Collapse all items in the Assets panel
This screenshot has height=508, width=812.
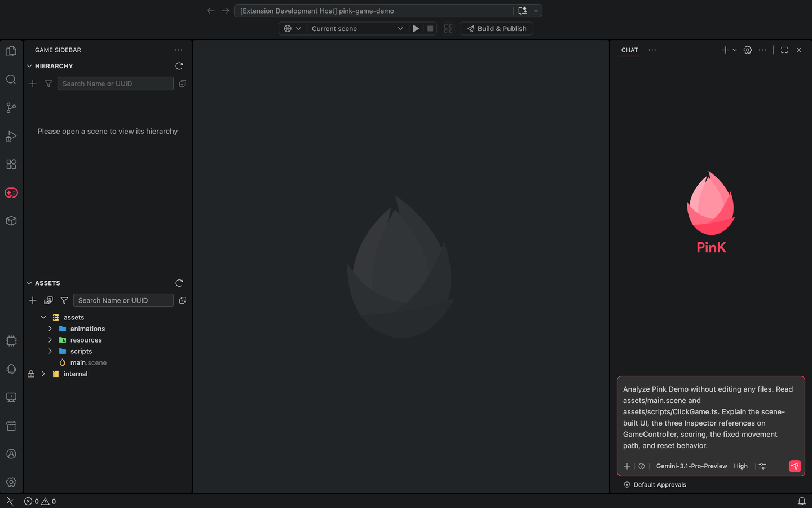[183, 300]
